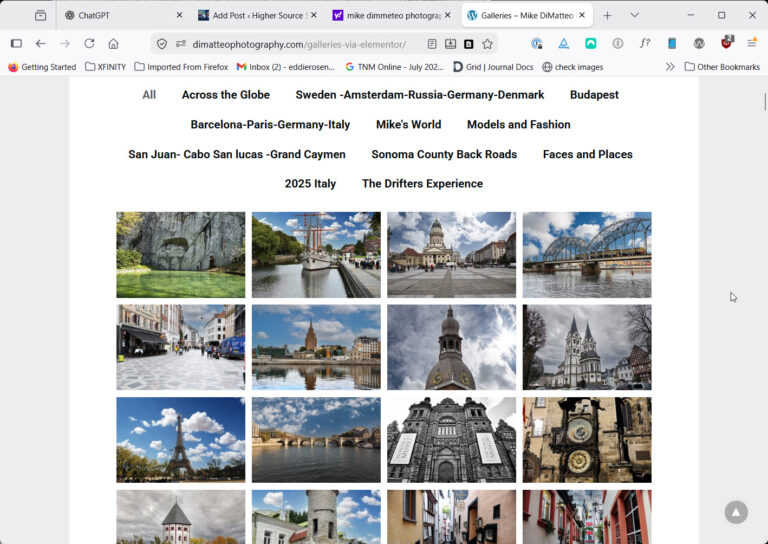Switch to the ChatGPT tab

tap(120, 16)
